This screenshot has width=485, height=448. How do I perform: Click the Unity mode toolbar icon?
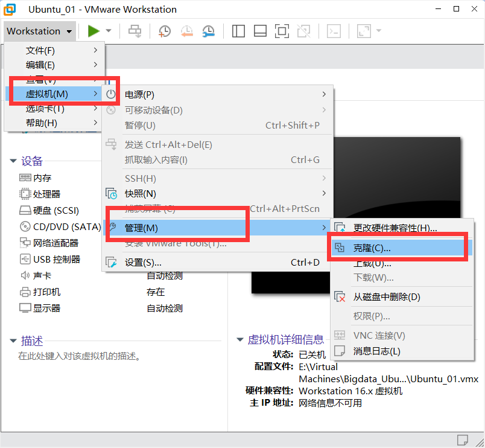click(304, 31)
